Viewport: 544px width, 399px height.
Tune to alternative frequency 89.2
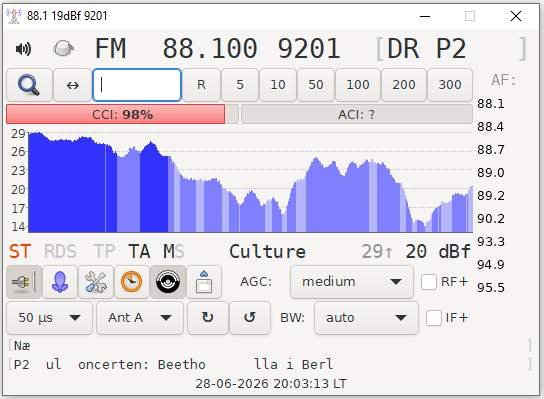[x=491, y=196]
